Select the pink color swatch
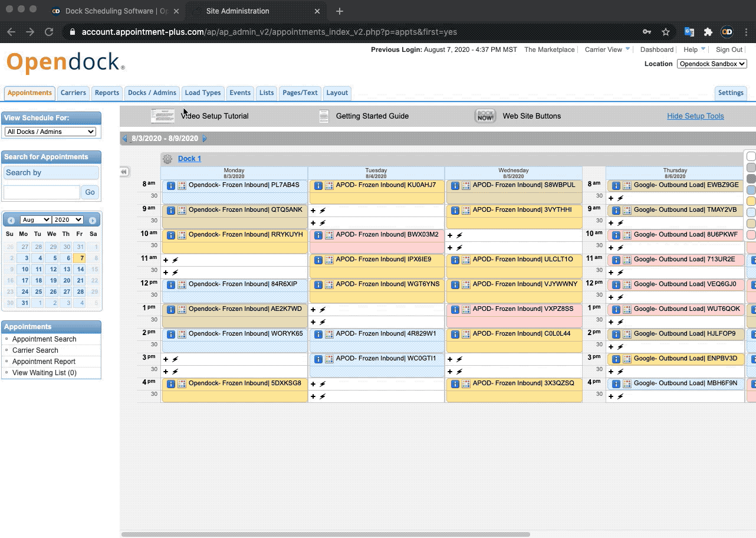This screenshot has width=756, height=538. [x=751, y=235]
